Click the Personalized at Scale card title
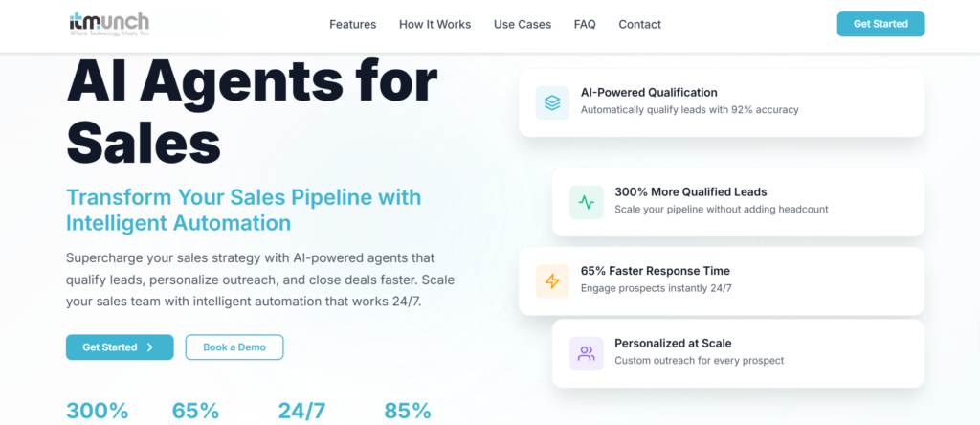980x425 pixels. point(673,344)
